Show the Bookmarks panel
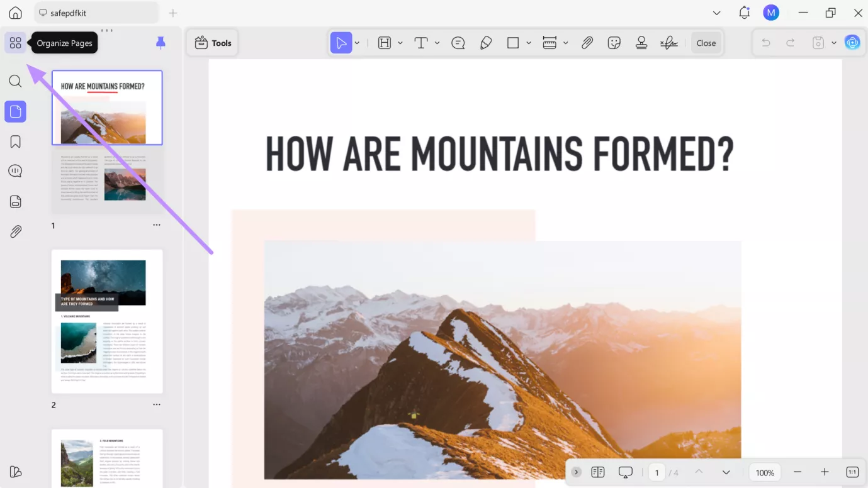The width and height of the screenshot is (868, 488). 15,141
